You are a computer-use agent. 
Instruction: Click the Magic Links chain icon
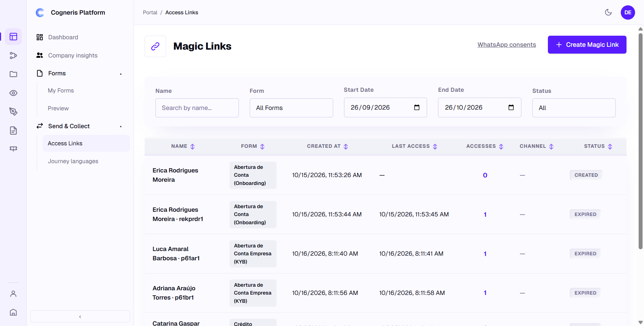click(x=155, y=46)
